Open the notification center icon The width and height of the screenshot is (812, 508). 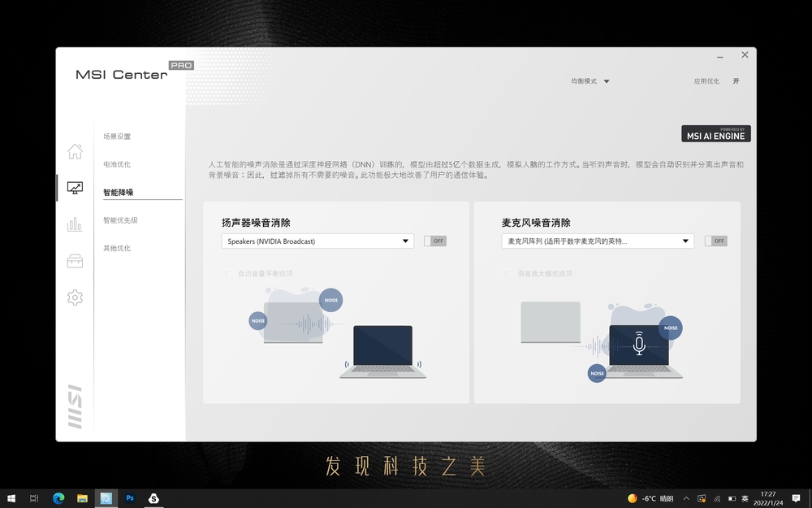[x=796, y=499]
